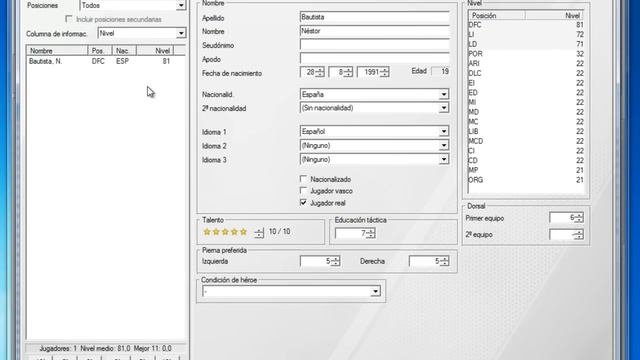640x360 pixels.
Task: Select the ARI position row
Action: (x=526, y=64)
